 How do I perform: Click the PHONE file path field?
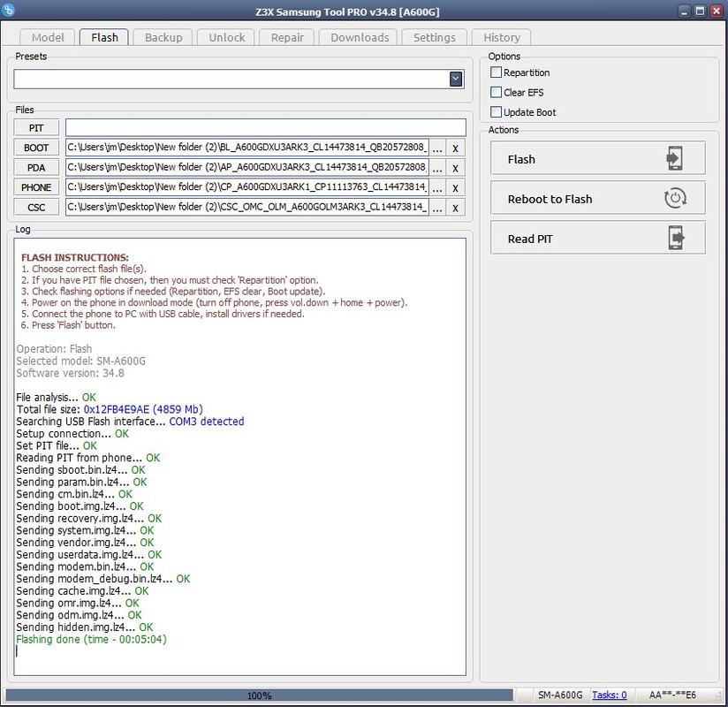(x=247, y=187)
